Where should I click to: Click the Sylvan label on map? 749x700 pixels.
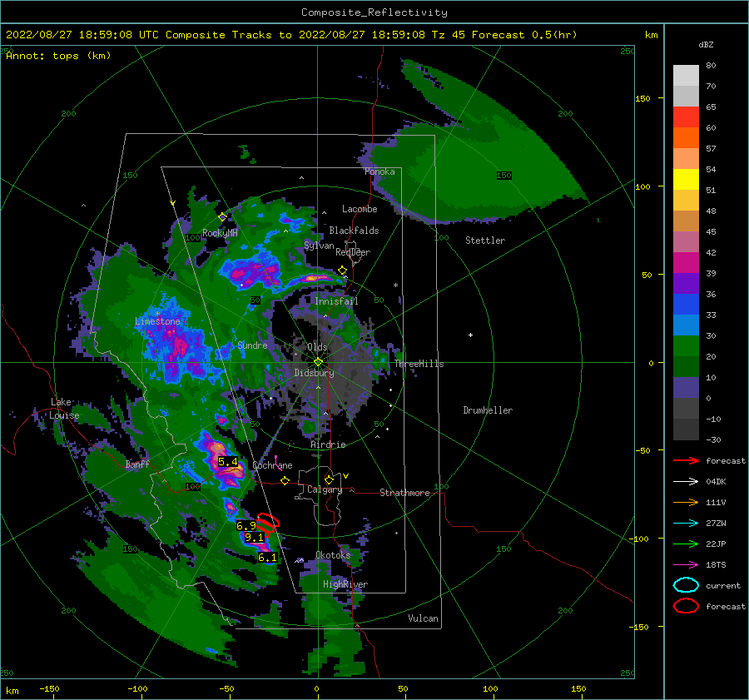point(319,246)
